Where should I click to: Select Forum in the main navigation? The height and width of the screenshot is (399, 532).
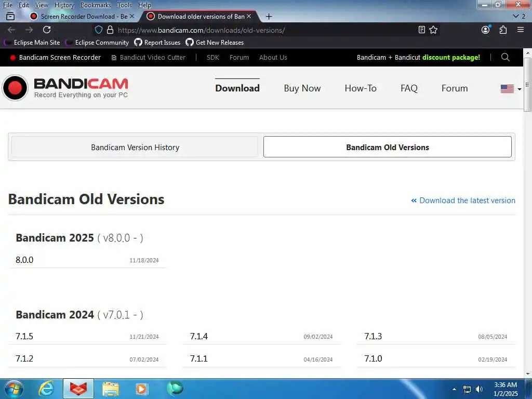coord(455,88)
